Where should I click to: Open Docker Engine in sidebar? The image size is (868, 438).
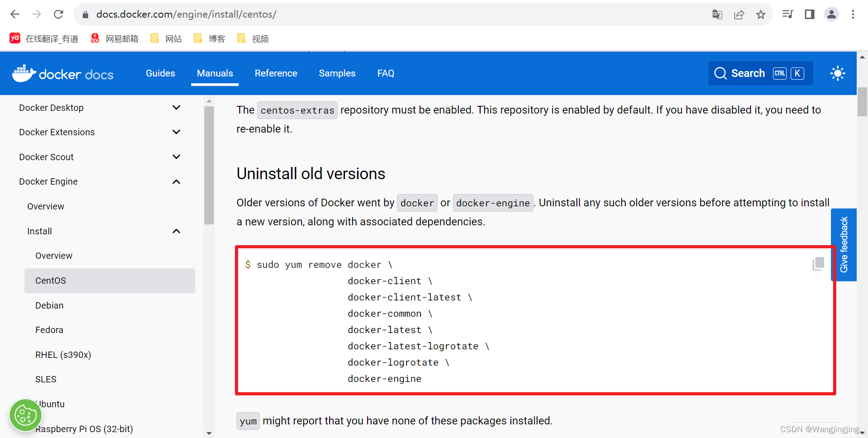pyautogui.click(x=48, y=181)
